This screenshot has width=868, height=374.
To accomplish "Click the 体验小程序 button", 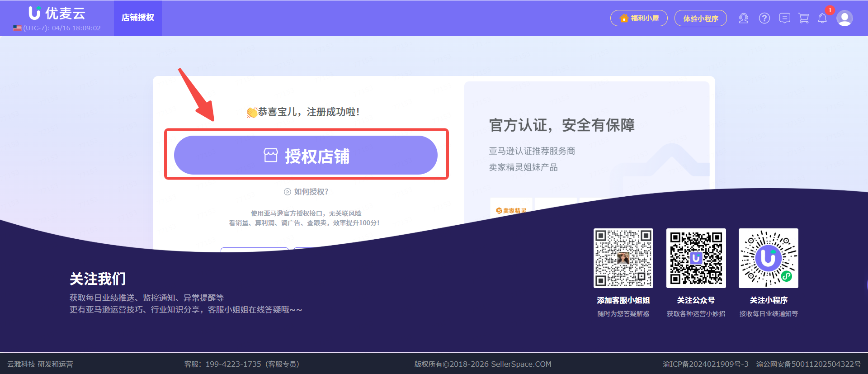I will click(x=700, y=18).
